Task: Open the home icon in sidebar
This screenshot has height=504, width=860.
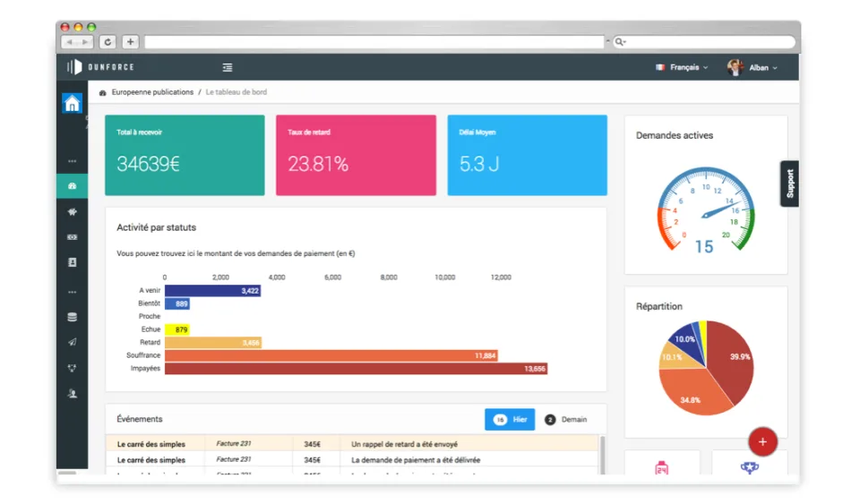Action: (x=72, y=103)
